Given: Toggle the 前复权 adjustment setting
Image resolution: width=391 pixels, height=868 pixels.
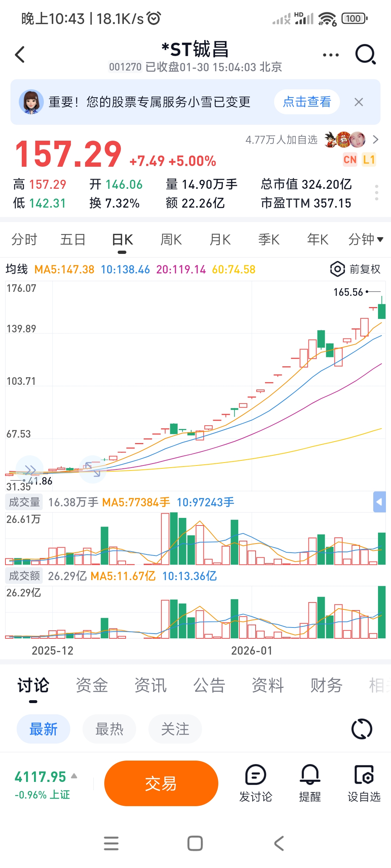Looking at the screenshot, I should 356,269.
